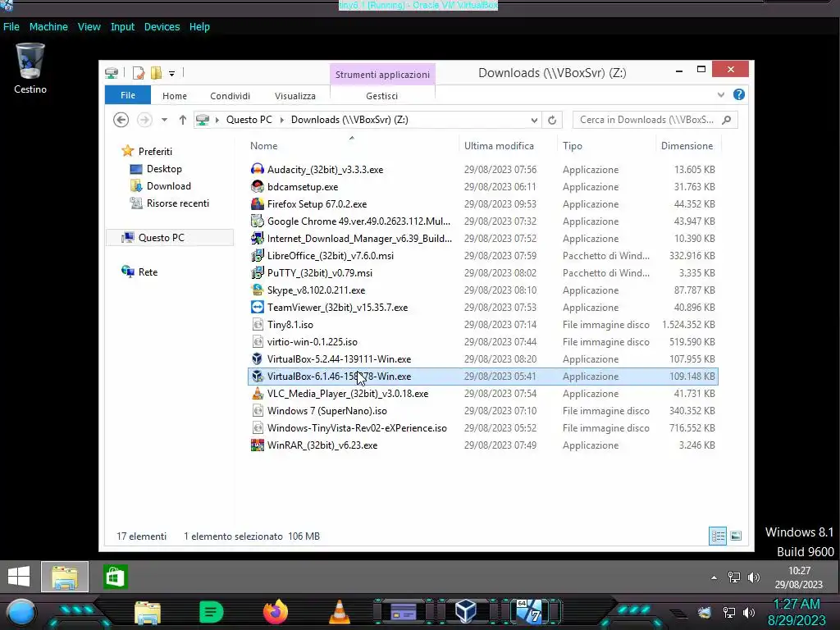Select the Tiny8.1.iso disc icon
This screenshot has width=840, height=630.
pos(257,324)
